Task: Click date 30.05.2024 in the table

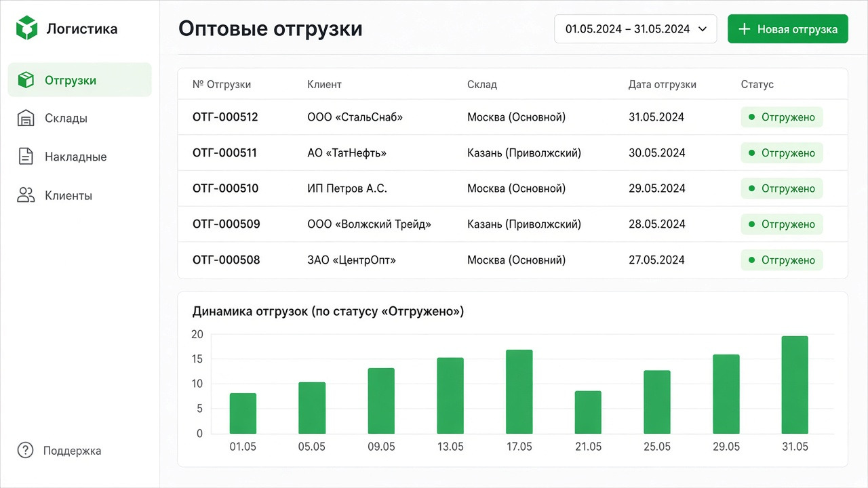Action: tap(657, 153)
